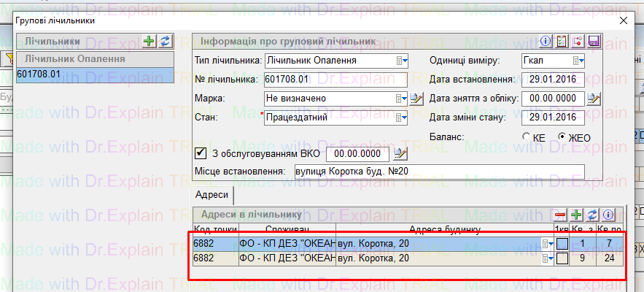Add a new meter in Лічильники panel

pyautogui.click(x=150, y=41)
